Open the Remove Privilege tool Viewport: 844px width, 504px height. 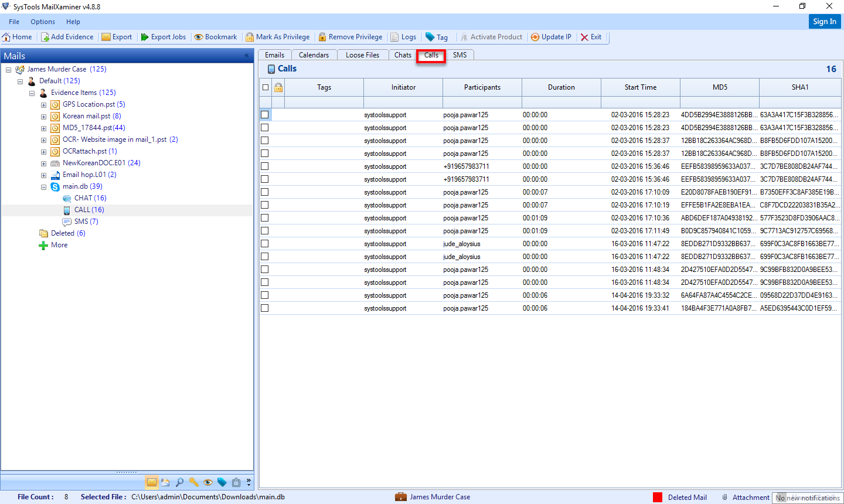coord(350,36)
